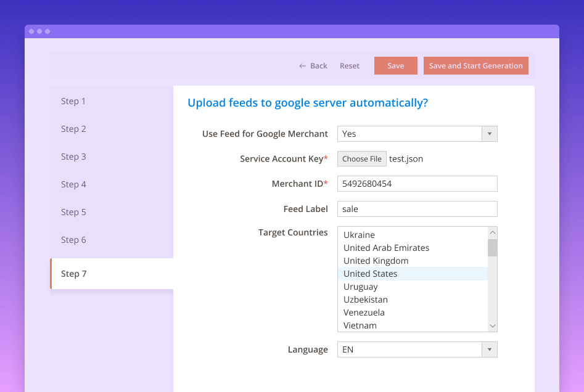Click the leftmost window dot in the title bar
This screenshot has width=584, height=392.
point(31,31)
